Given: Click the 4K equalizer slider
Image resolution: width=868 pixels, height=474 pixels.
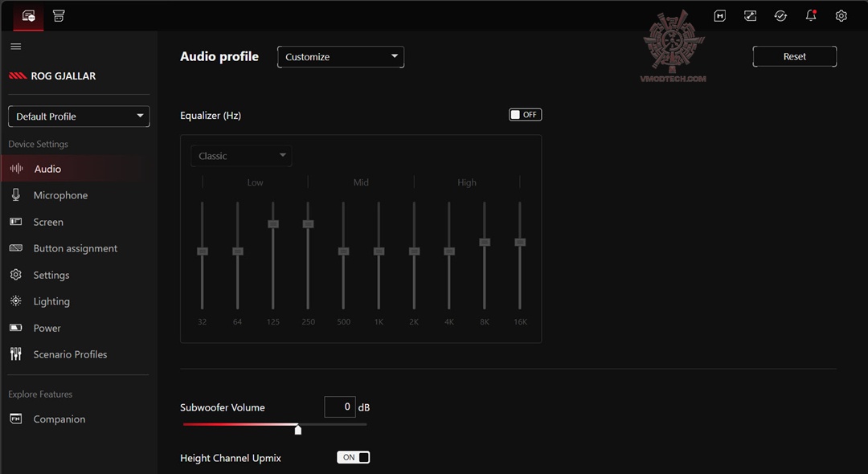Looking at the screenshot, I should coord(449,251).
